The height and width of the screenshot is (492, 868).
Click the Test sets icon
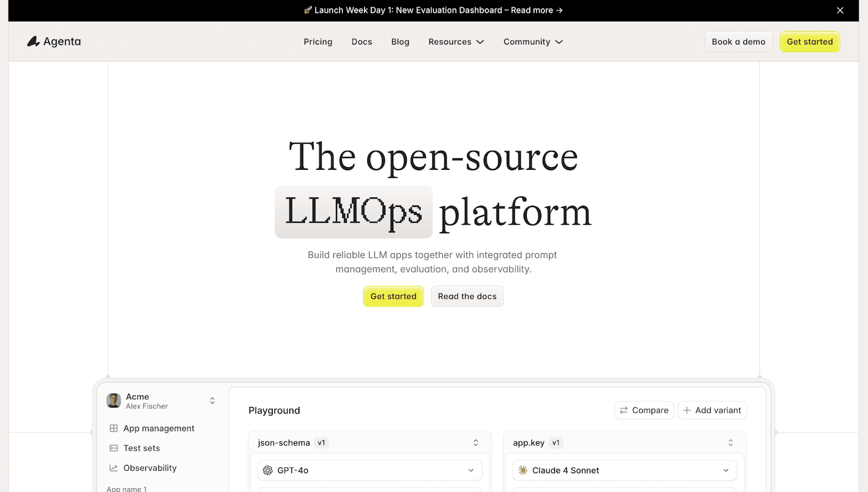click(113, 448)
